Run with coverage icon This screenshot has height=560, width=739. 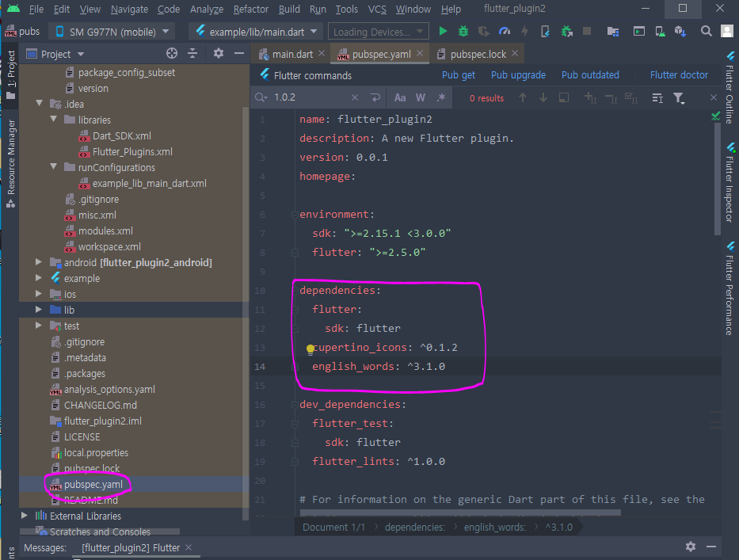tap(483, 32)
